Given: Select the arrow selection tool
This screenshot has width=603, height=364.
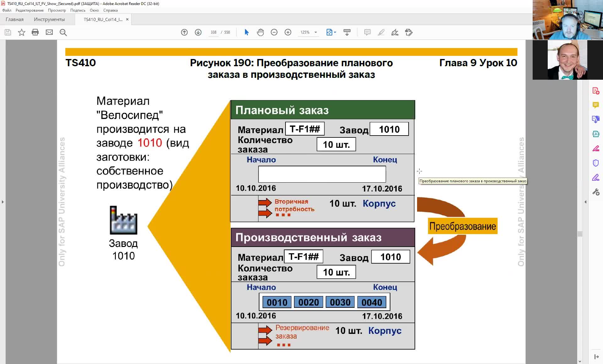Looking at the screenshot, I should [247, 32].
